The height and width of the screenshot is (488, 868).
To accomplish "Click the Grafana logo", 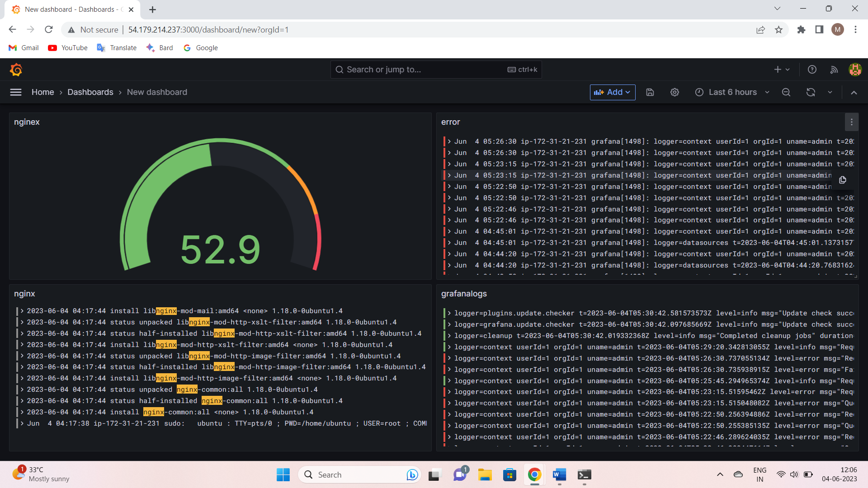I will click(x=16, y=69).
